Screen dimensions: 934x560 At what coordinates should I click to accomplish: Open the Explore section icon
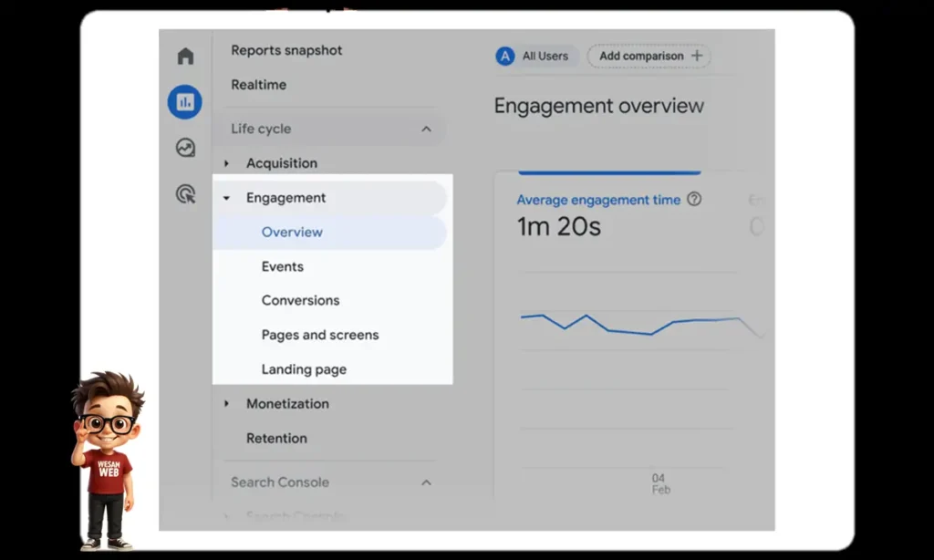pos(185,147)
